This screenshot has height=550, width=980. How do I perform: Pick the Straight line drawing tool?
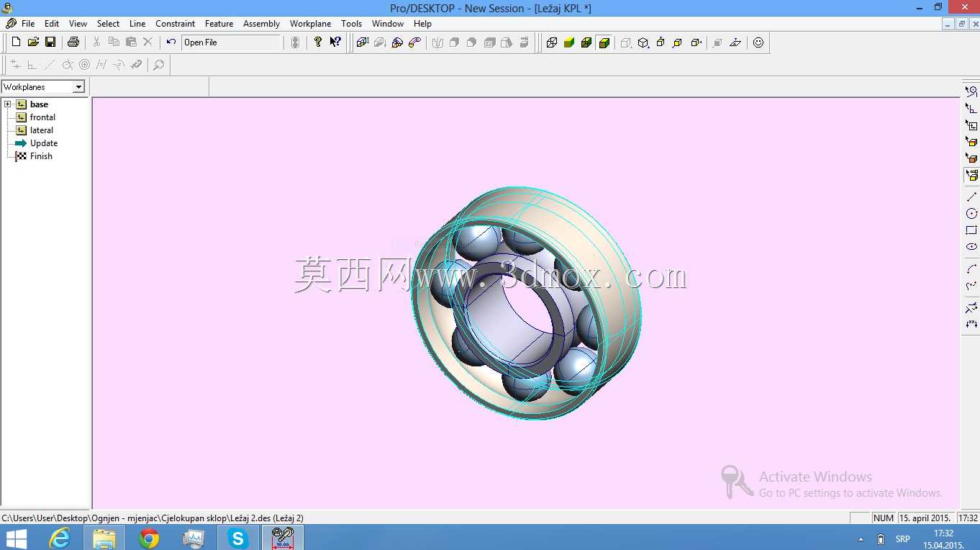971,197
